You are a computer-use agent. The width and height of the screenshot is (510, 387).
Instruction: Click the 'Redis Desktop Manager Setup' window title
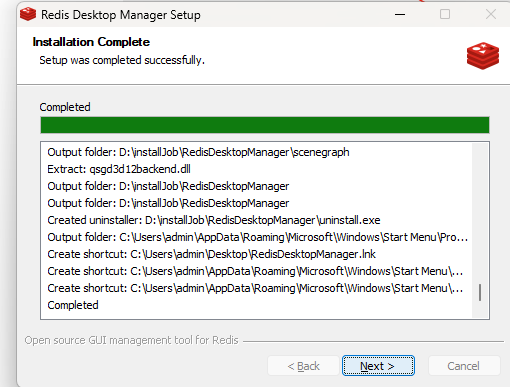click(121, 15)
